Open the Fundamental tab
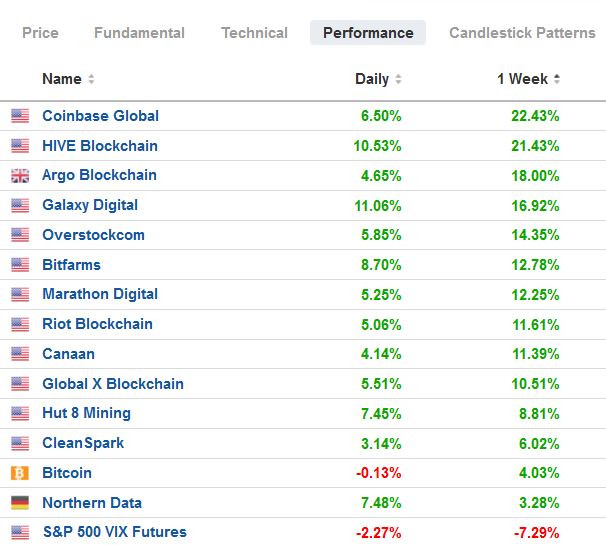Viewport: 606px width, 553px height. (139, 33)
